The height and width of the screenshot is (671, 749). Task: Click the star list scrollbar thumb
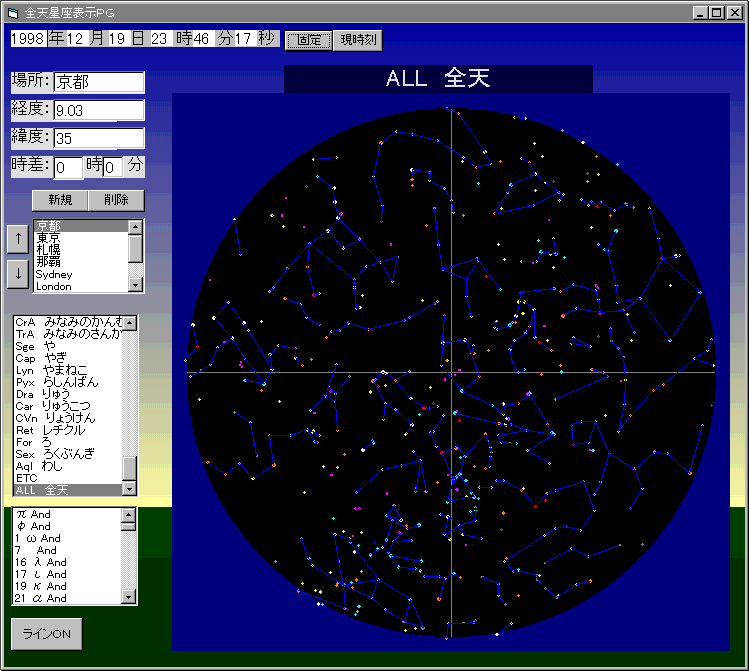[x=128, y=526]
